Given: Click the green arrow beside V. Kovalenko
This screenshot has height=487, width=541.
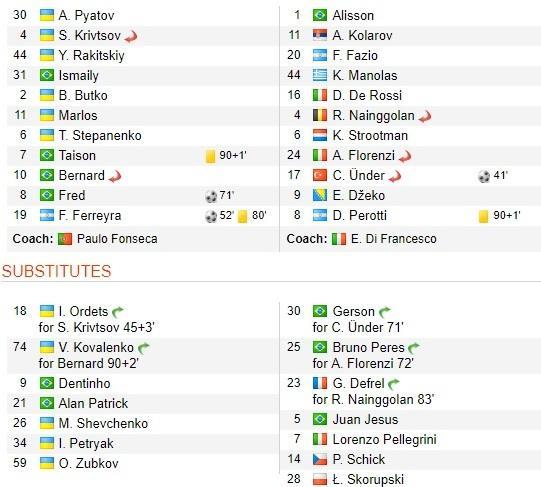Looking at the screenshot, I should (x=144, y=348).
